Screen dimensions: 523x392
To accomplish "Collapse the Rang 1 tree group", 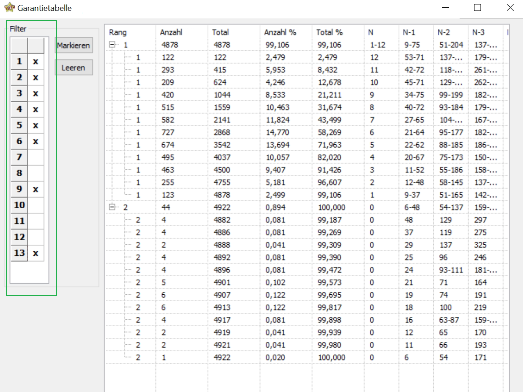I will click(x=112, y=45).
